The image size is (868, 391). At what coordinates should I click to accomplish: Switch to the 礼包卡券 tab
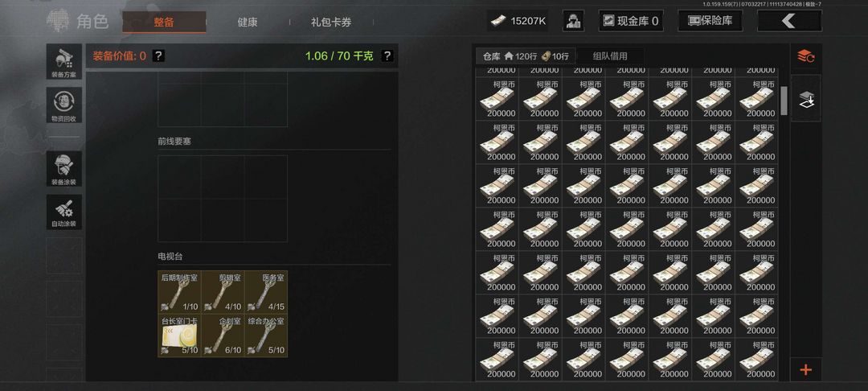point(331,23)
